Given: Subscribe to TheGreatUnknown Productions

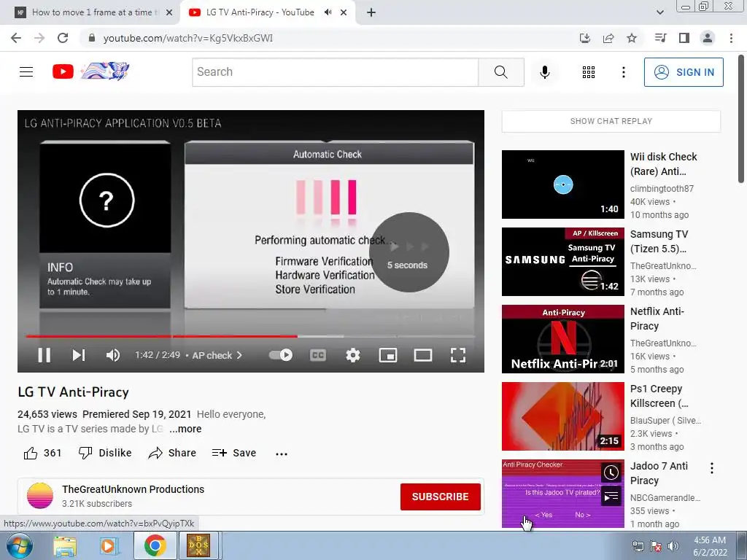Looking at the screenshot, I should point(440,497).
